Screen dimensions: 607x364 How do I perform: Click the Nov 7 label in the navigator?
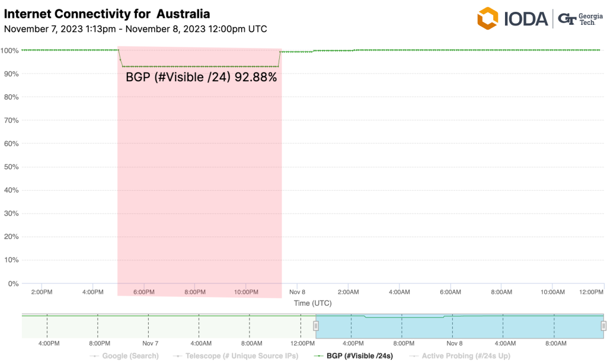151,343
